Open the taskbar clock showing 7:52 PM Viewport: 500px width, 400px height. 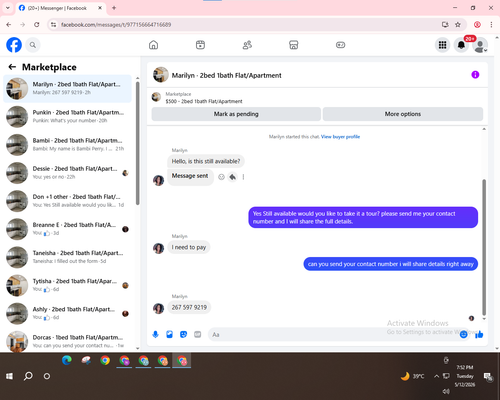pos(465,376)
